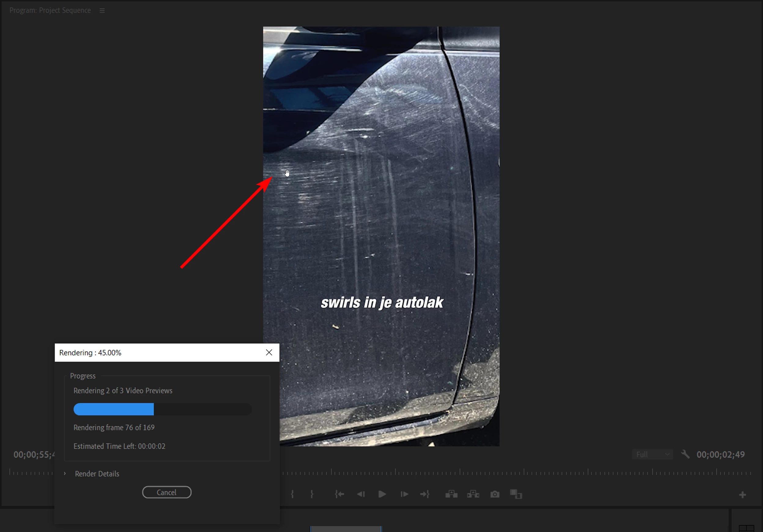Close the Rendering dialog with the X
Viewport: 763px width, 532px height.
pyautogui.click(x=269, y=352)
